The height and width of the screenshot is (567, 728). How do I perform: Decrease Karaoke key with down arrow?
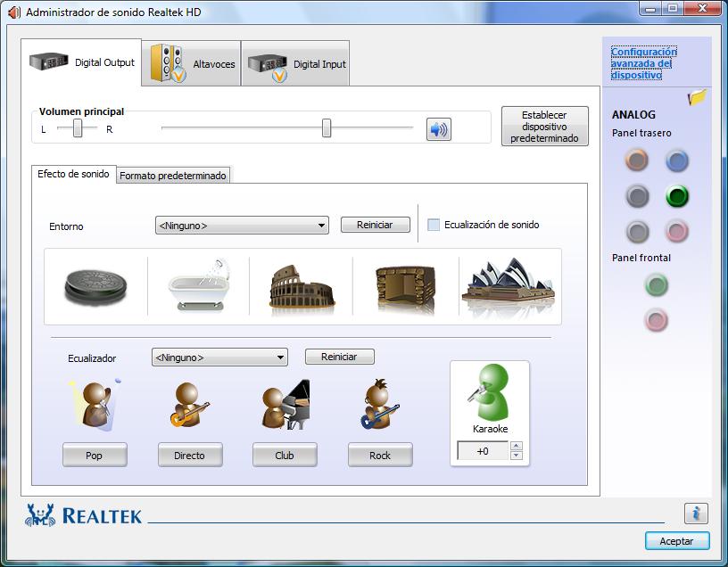coord(516,456)
